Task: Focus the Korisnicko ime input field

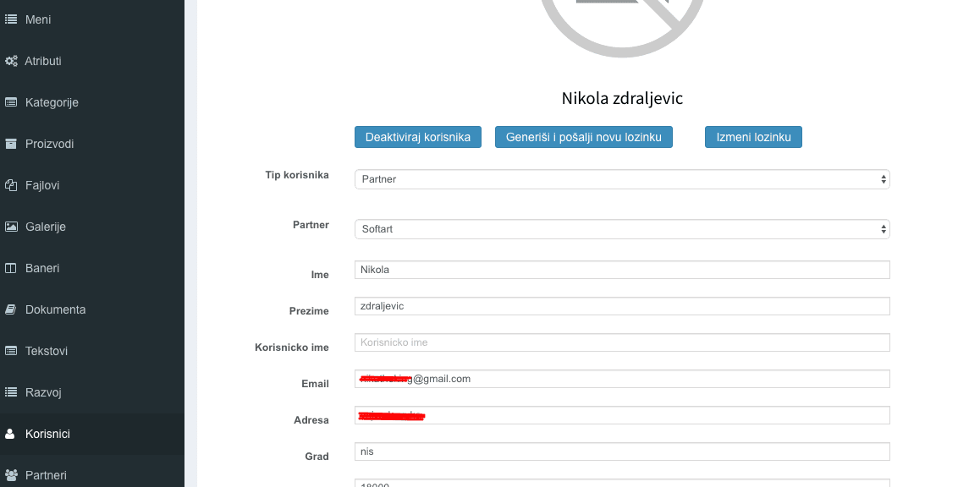Action: click(622, 342)
